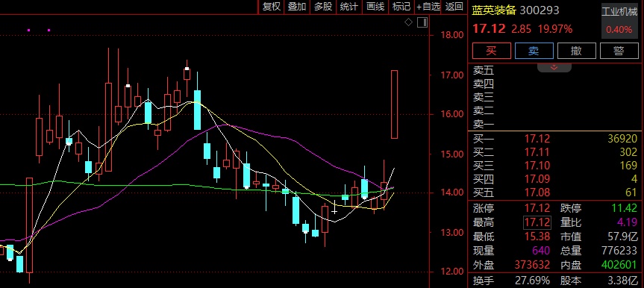The image size is (644, 288).
Task: Toggle the side panel layout icon
Action: tap(422, 22)
